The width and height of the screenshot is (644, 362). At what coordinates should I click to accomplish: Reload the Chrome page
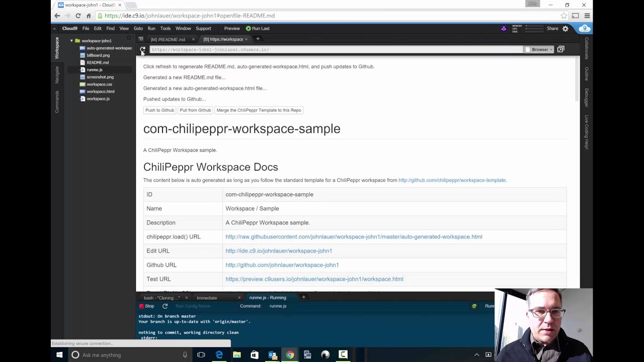pos(78,16)
